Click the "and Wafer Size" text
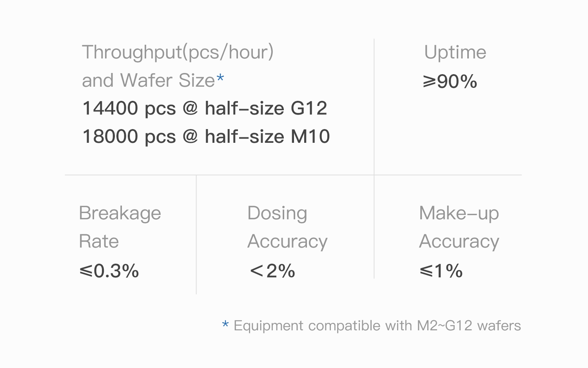Screen dimensions: 588x368 click(148, 80)
